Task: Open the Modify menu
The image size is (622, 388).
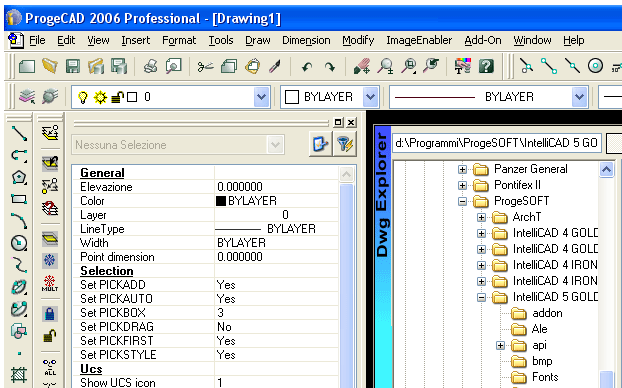Action: click(x=358, y=40)
